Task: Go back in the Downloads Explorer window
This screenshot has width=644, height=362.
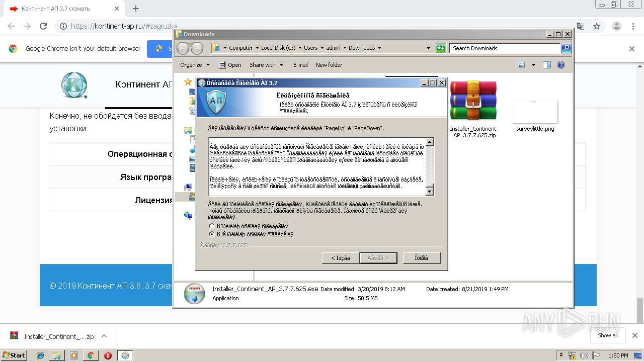Action: pos(183,48)
